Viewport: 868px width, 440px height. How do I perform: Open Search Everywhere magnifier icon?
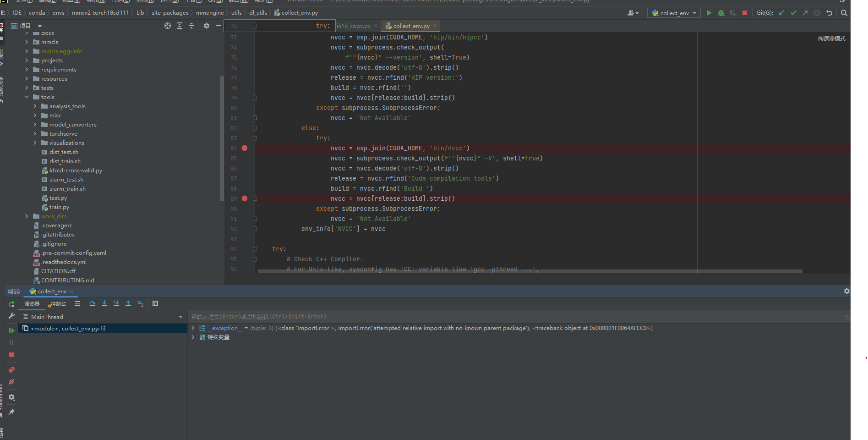tap(844, 13)
